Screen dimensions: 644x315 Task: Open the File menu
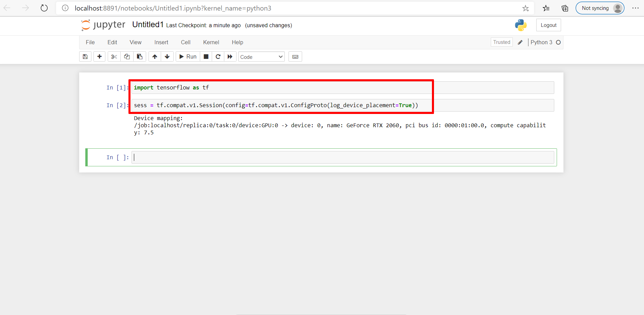(90, 42)
